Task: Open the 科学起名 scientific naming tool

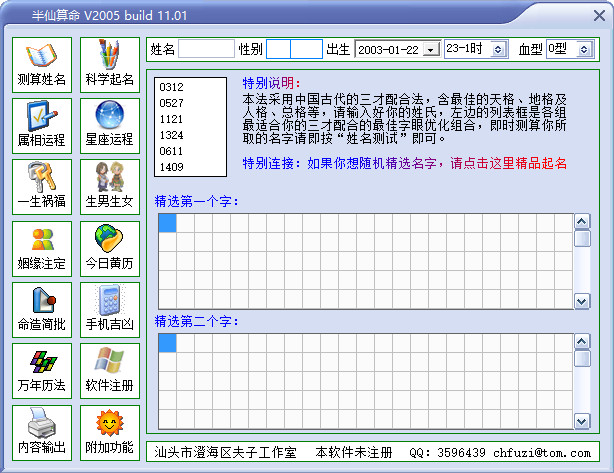Action: (x=110, y=64)
